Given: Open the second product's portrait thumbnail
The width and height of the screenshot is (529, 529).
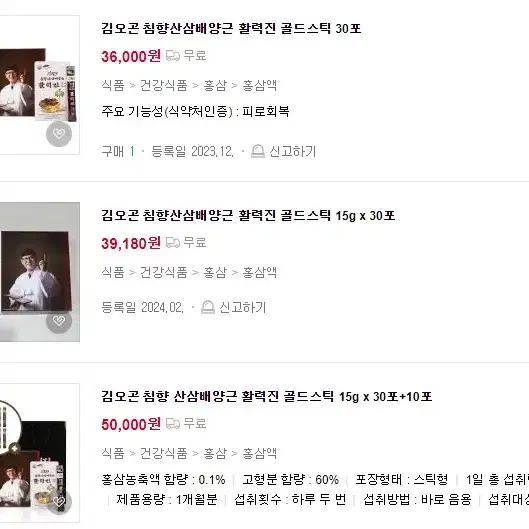Looking at the screenshot, I should click(40, 272).
